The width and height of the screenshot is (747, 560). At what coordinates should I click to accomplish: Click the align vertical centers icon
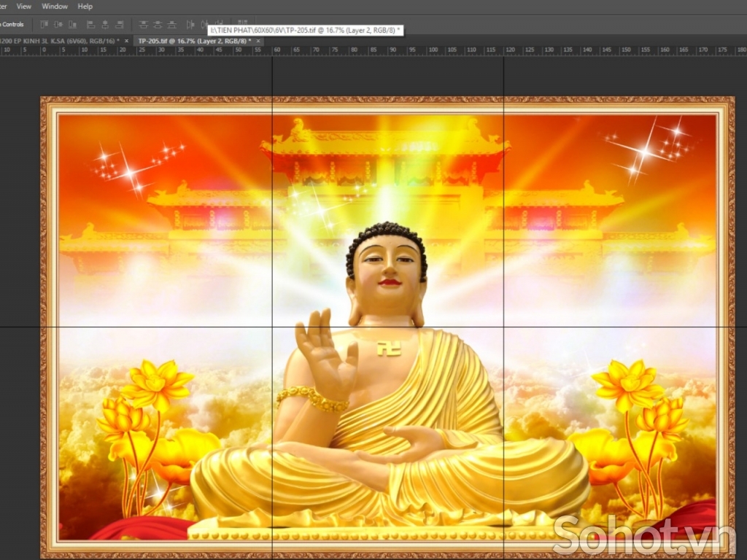58,23
